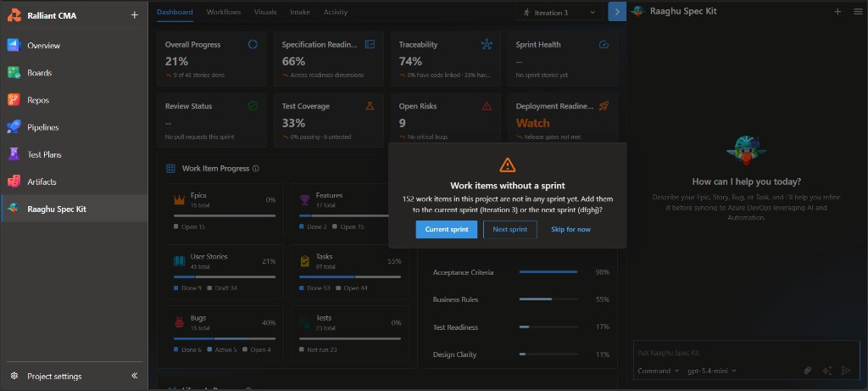Click the Design Clarity 11% value
The height and width of the screenshot is (391, 868).
click(x=603, y=355)
